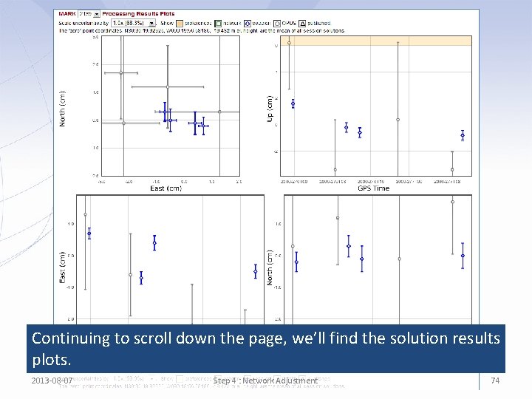Open the scale uncertainties 1.0x (68.3%) dropdown
Image resolution: width=532 pixels, height=399 pixels.
click(x=133, y=23)
